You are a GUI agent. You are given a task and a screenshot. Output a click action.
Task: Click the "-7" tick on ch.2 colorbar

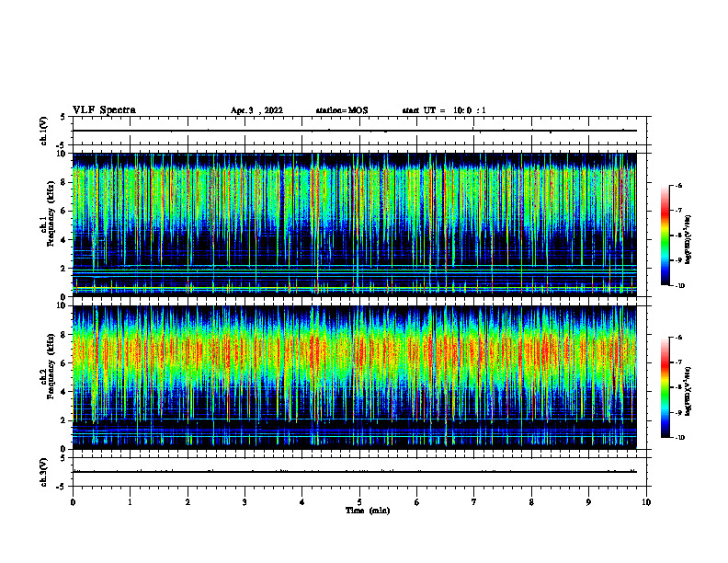pos(678,362)
